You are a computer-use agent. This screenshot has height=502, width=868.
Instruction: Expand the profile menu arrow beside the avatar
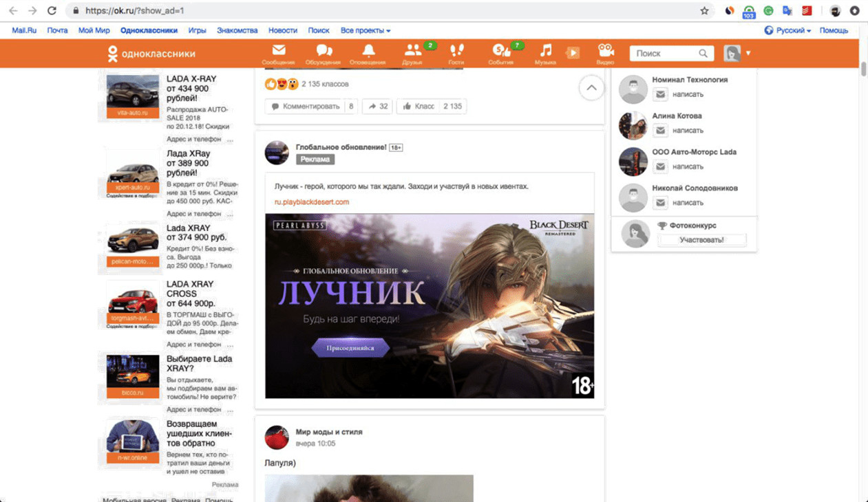[x=748, y=54]
